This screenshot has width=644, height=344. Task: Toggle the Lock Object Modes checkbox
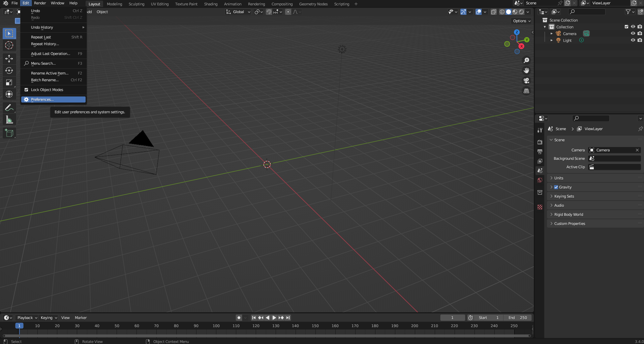[x=26, y=90]
